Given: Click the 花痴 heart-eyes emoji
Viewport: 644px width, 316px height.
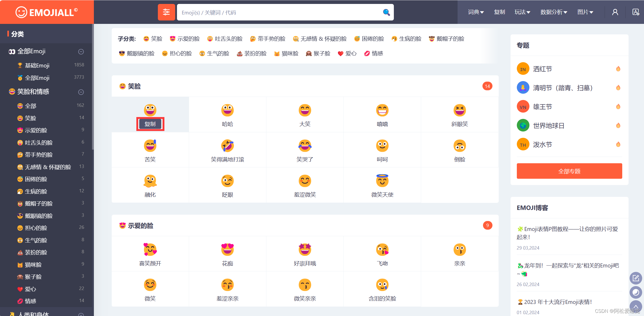Looking at the screenshot, I should pos(227,249).
